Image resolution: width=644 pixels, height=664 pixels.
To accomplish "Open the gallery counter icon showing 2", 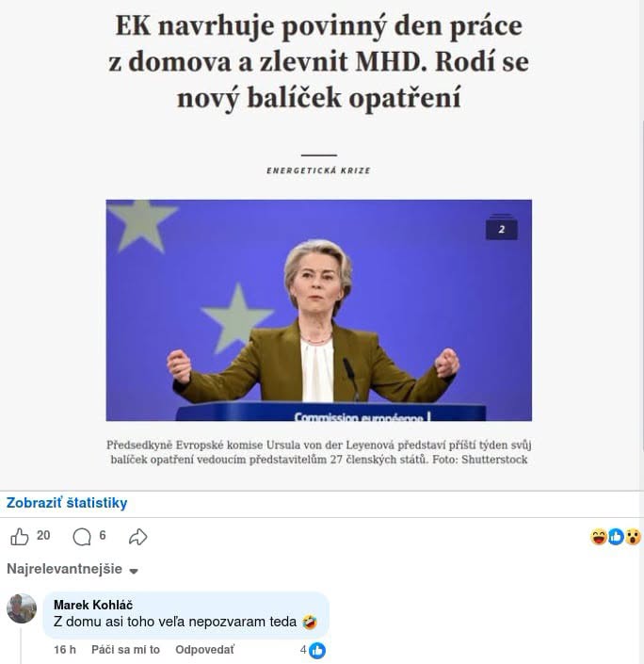I will coord(501,228).
